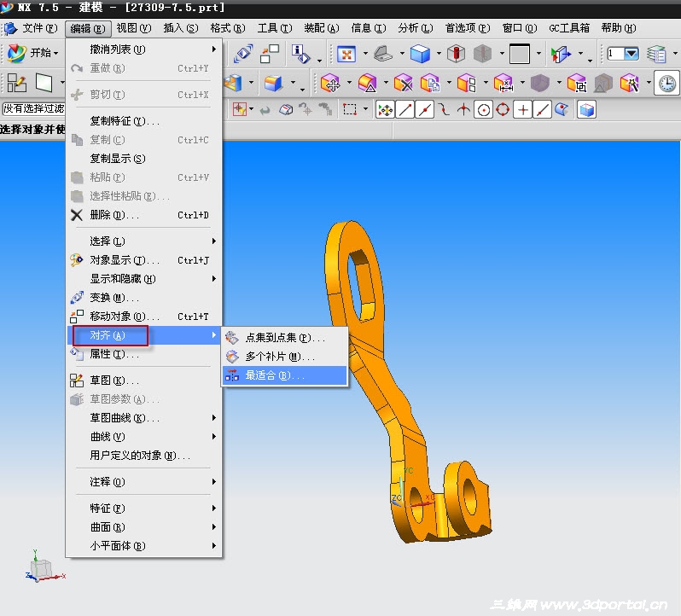The image size is (681, 616).
Task: Toggle End Point snap
Action: coord(405,109)
